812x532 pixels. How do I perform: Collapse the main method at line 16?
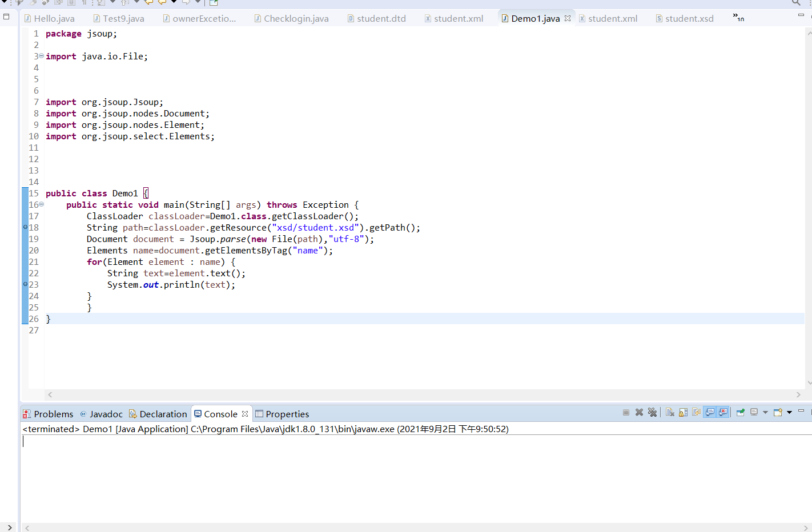41,204
